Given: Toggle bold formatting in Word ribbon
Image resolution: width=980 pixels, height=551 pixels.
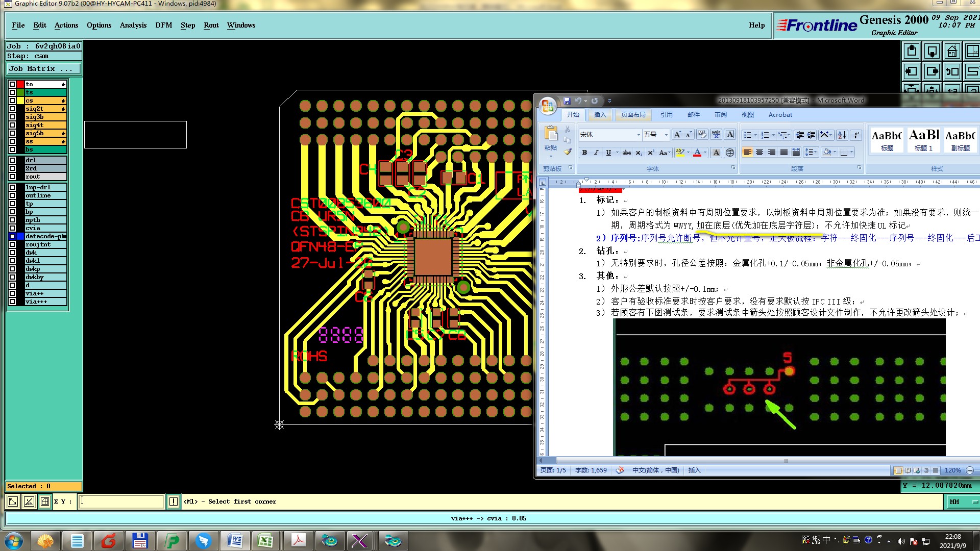Looking at the screenshot, I should coord(584,153).
